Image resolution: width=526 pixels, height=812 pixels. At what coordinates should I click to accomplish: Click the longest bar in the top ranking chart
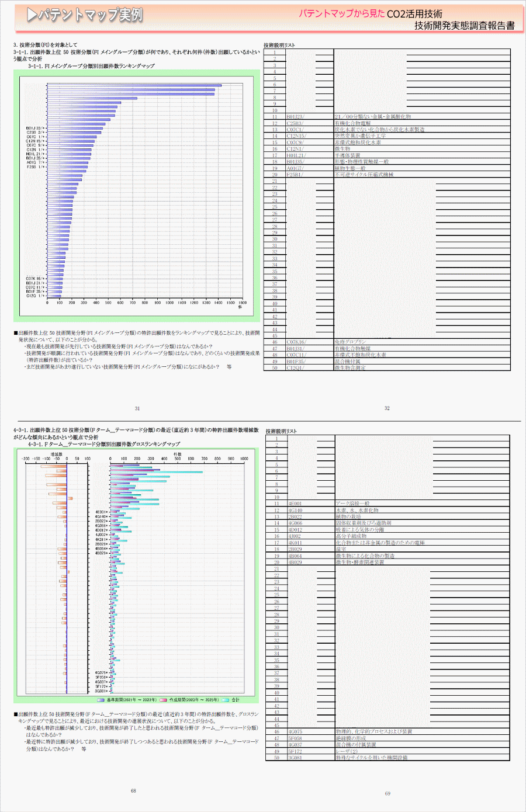tap(134, 85)
